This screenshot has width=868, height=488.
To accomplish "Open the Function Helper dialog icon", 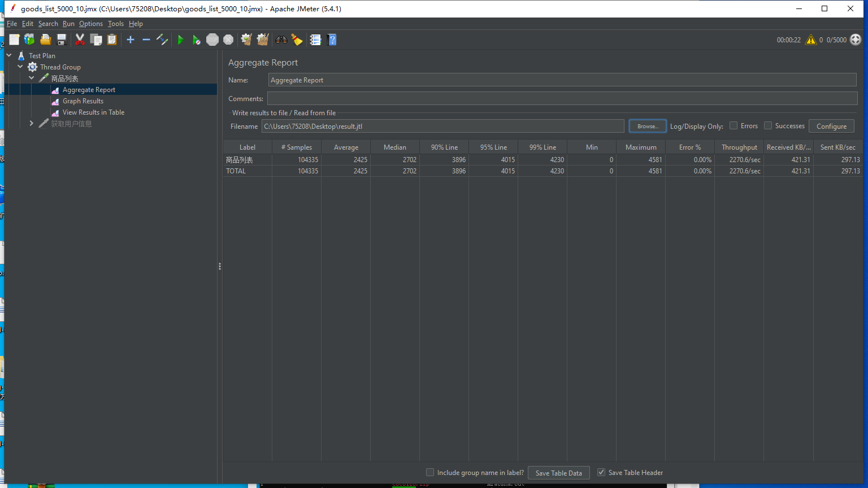I will coord(315,40).
